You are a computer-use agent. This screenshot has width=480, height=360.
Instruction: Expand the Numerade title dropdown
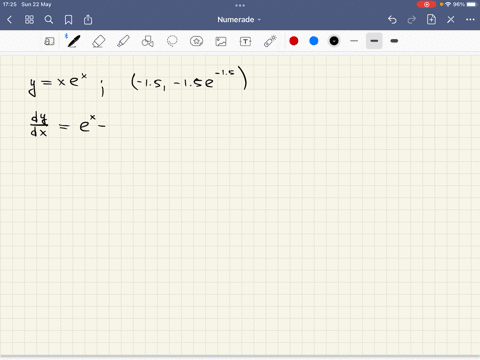239,20
